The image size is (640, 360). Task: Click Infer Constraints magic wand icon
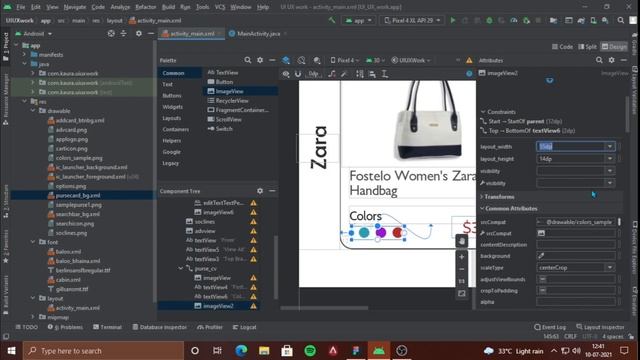(x=344, y=74)
